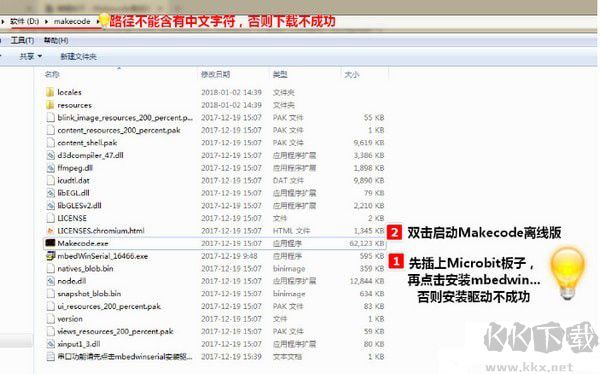600x374 pixels.
Task: Select the xinput1_3.dll file icon
Action: click(50, 344)
